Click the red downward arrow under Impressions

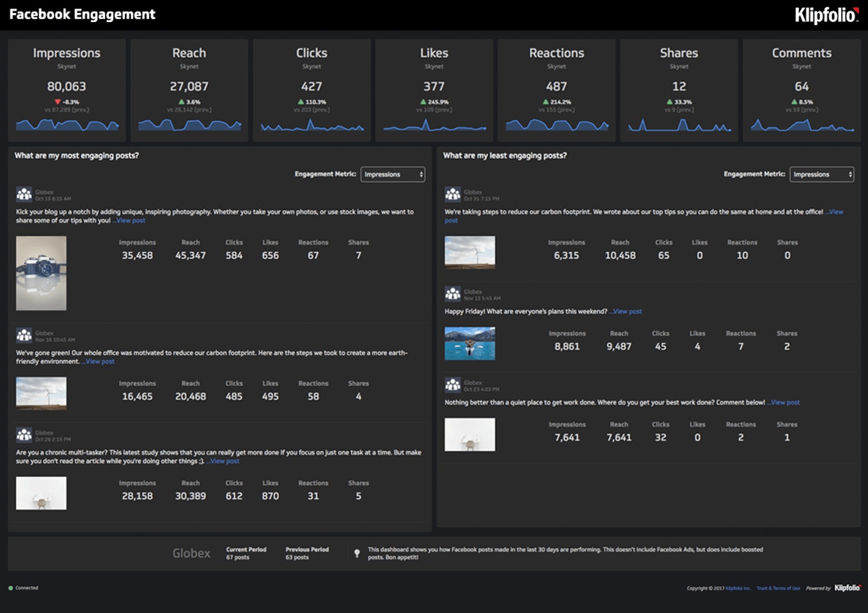[57, 102]
